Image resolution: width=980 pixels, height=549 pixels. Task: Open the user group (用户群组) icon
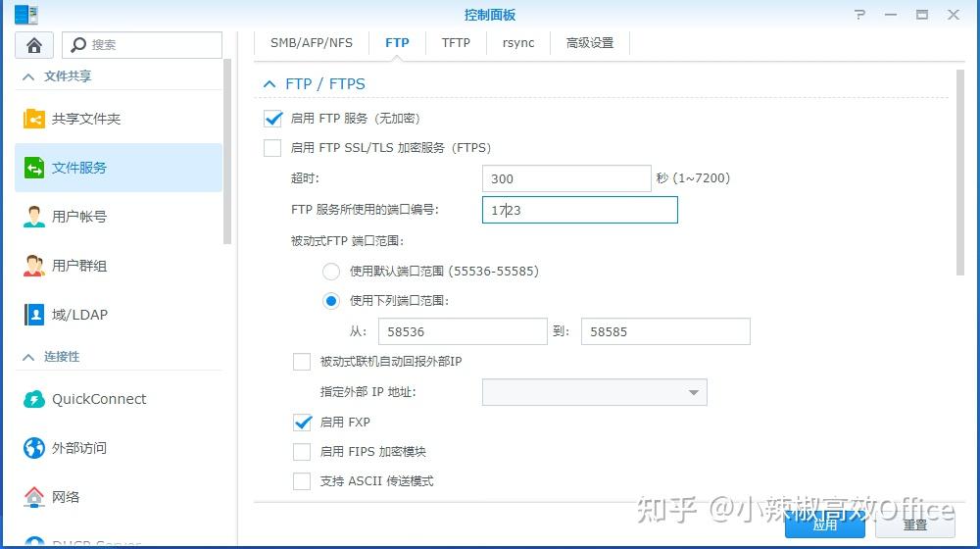pos(33,265)
